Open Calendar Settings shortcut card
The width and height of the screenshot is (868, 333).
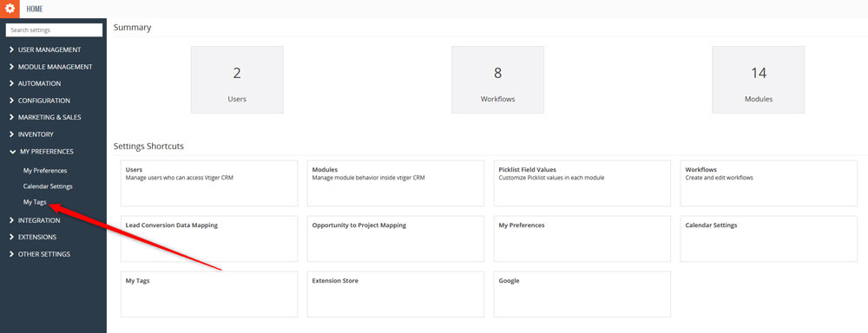pyautogui.click(x=769, y=238)
